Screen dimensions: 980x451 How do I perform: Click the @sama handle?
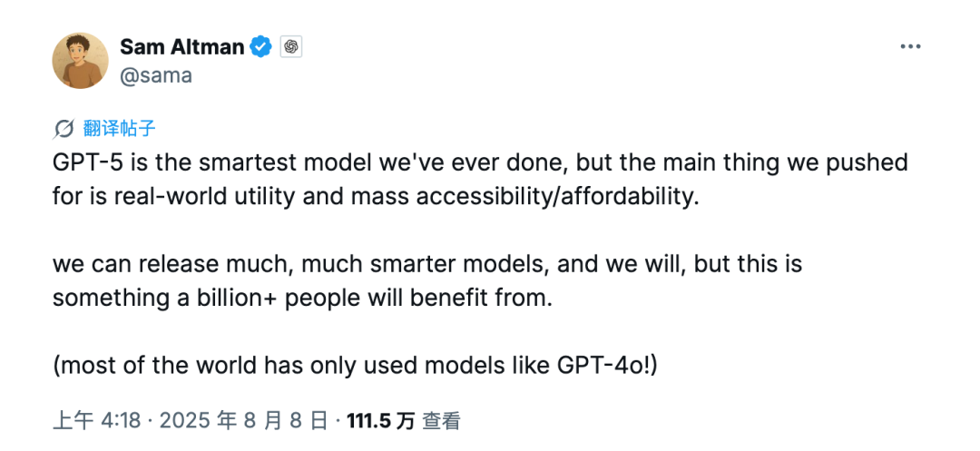pos(156,75)
